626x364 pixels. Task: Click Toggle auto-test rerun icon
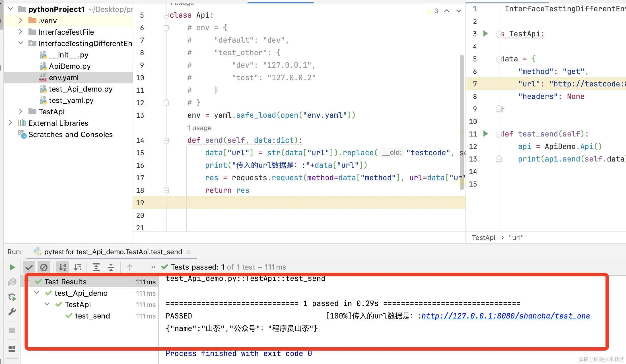pos(12,297)
